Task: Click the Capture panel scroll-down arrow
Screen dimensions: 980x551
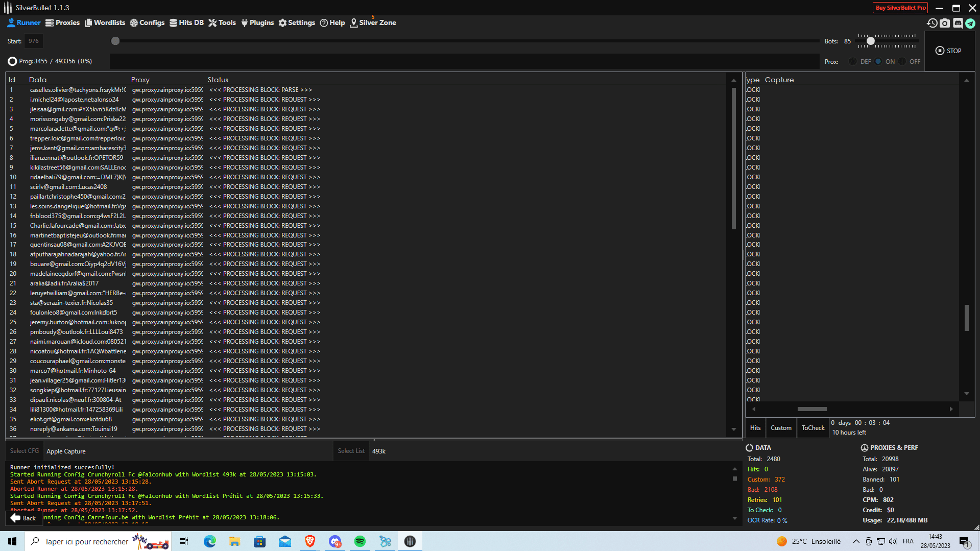Action: [967, 394]
